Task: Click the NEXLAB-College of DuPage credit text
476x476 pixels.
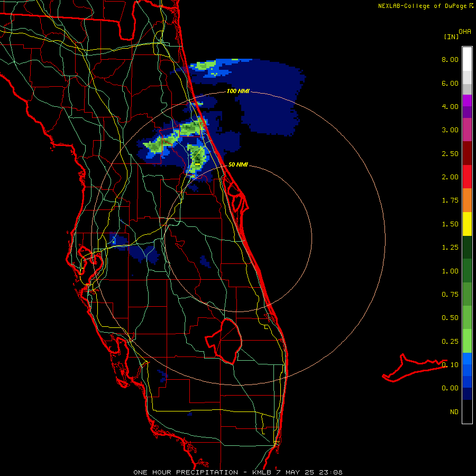Action: click(x=422, y=6)
